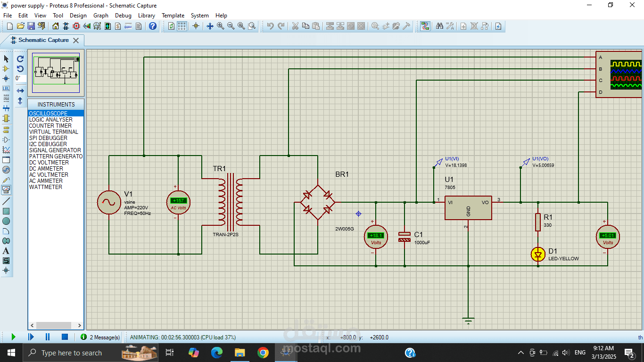Open the Library menu
Screen dimensions: 644x362
[147, 16]
